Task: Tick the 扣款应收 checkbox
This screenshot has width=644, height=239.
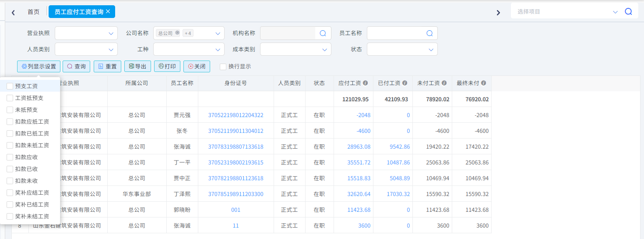Action: (10, 157)
